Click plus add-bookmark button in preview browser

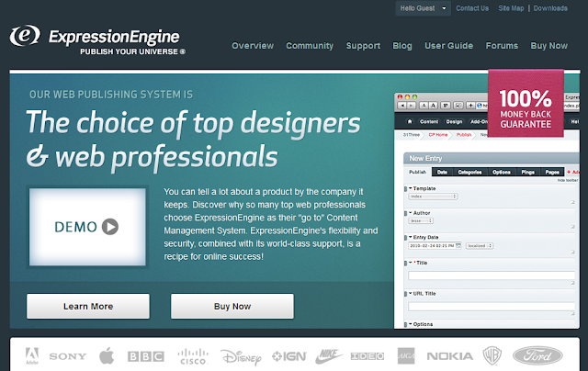pos(471,106)
